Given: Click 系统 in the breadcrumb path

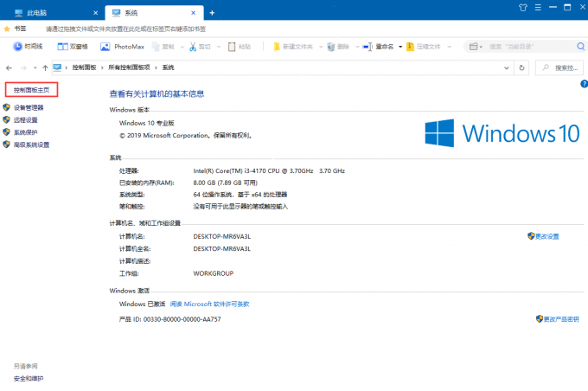Looking at the screenshot, I should pos(168,67).
